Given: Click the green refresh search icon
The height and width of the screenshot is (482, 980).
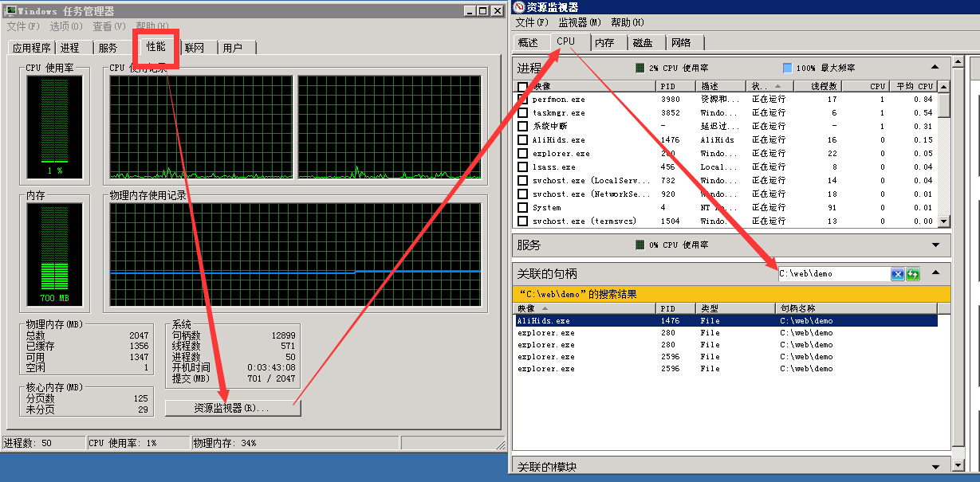Looking at the screenshot, I should tap(913, 274).
